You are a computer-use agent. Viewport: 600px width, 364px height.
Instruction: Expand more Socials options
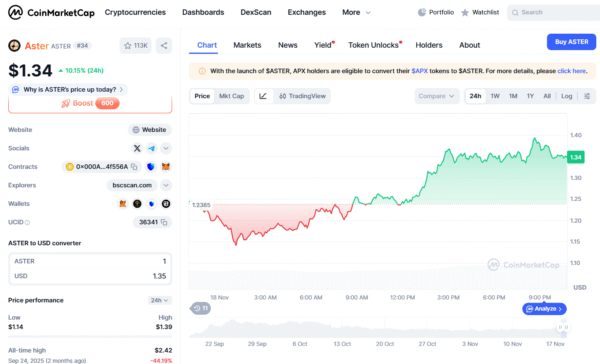point(166,148)
